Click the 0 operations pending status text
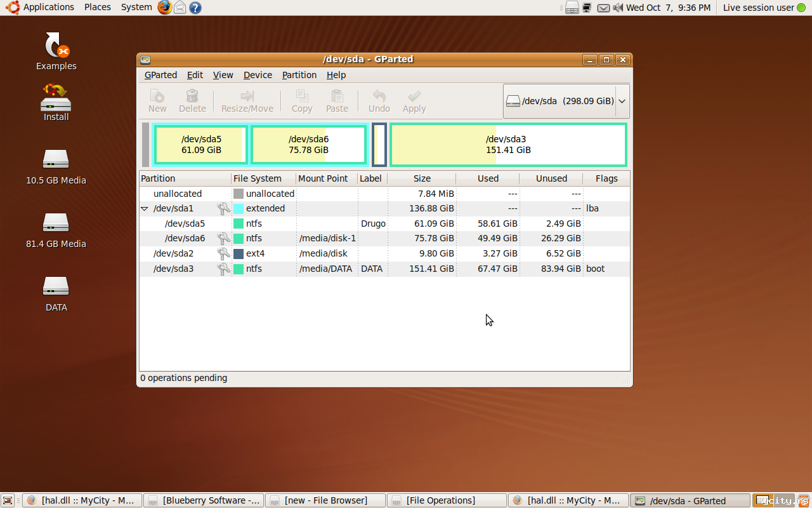 tap(184, 378)
